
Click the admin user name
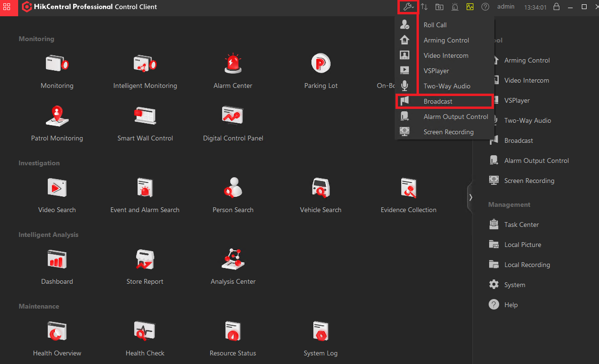coord(506,7)
